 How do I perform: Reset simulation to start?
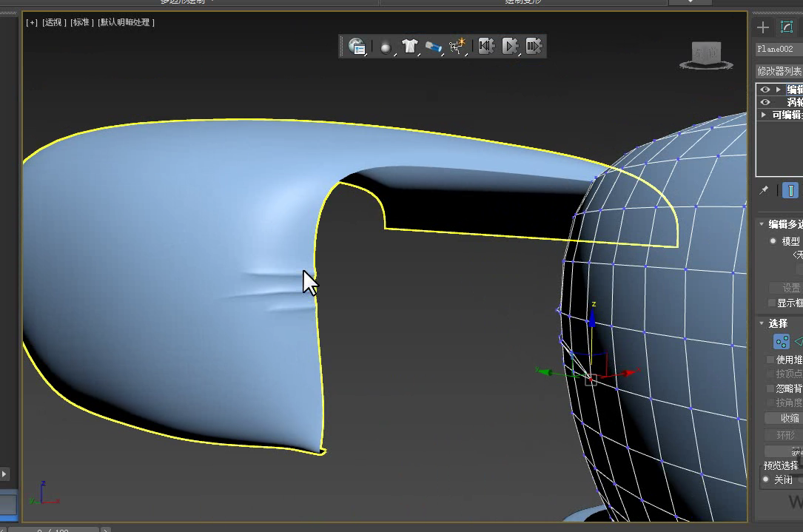point(486,46)
